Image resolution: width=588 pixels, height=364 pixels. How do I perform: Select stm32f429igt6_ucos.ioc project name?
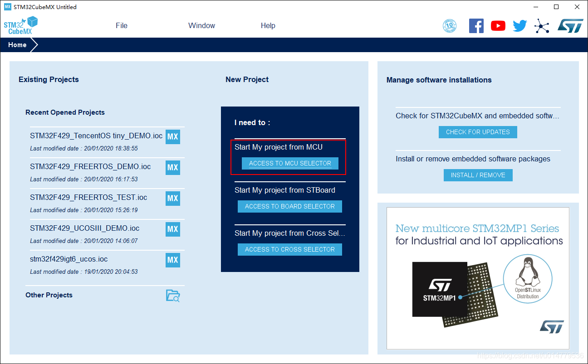pos(69,259)
